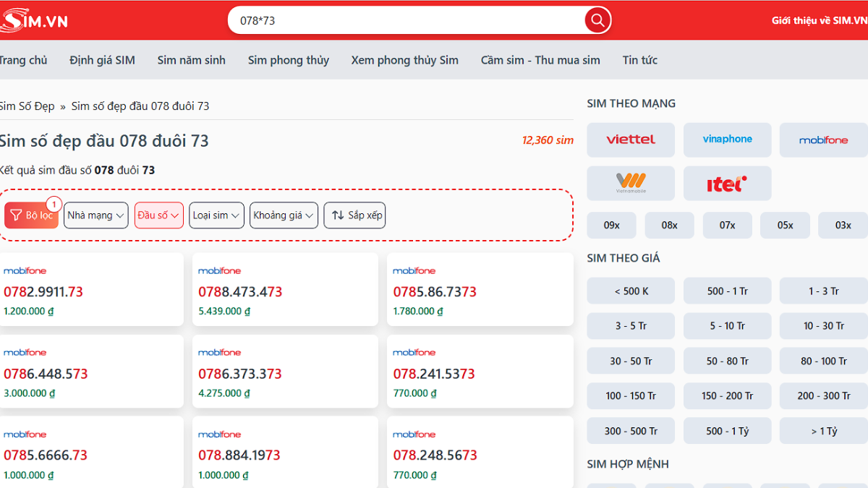Screen dimensions: 868x488
Task: Expand Nhà mạng dropdown
Action: coord(96,215)
